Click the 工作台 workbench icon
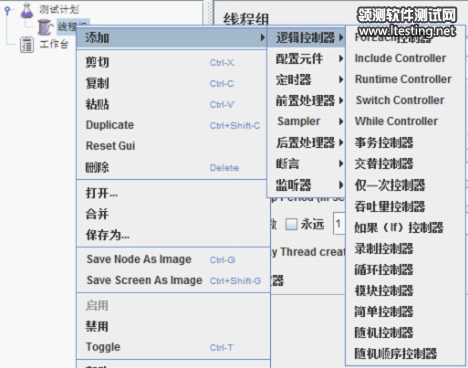 (27, 45)
